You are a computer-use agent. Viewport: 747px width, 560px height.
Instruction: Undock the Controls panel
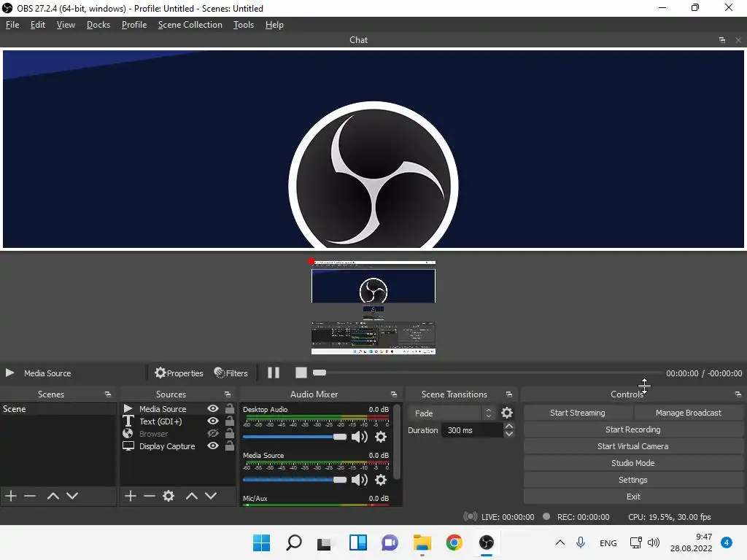click(x=738, y=394)
